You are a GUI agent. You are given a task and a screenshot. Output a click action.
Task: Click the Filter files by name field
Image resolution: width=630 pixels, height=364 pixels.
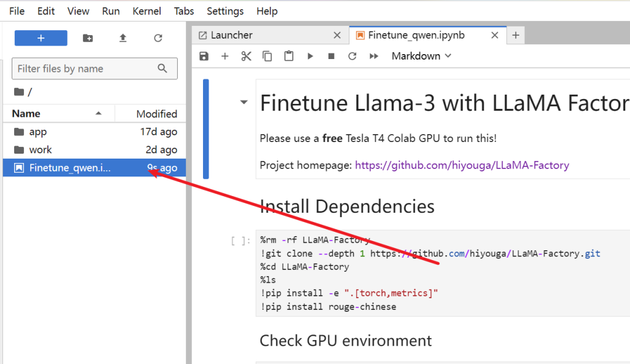pyautogui.click(x=95, y=69)
